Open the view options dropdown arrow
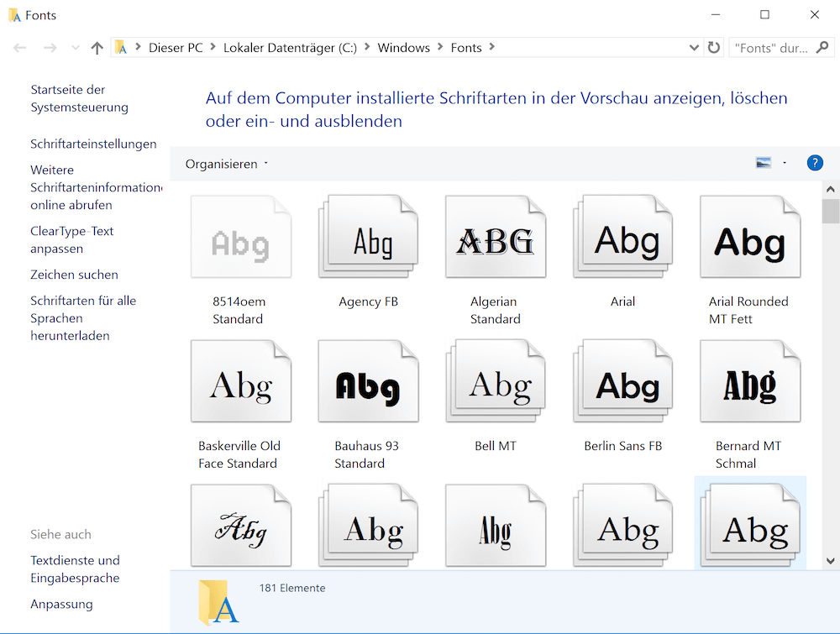 [785, 163]
